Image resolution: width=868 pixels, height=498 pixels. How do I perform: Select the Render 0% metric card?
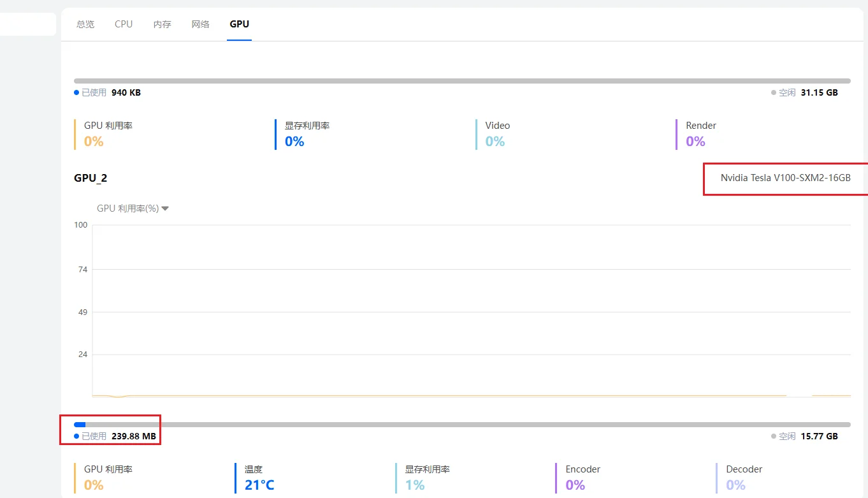point(700,134)
